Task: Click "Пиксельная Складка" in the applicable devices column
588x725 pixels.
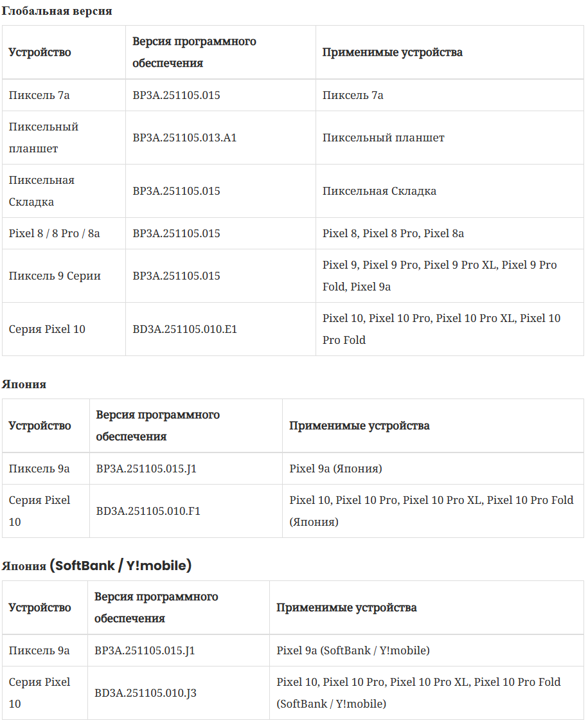Action: click(379, 191)
